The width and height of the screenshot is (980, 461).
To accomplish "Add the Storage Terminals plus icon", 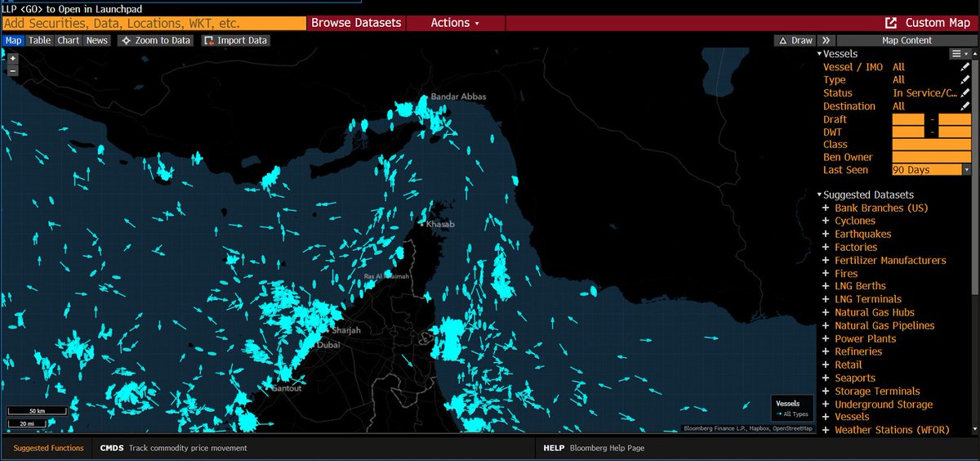I will 826,391.
